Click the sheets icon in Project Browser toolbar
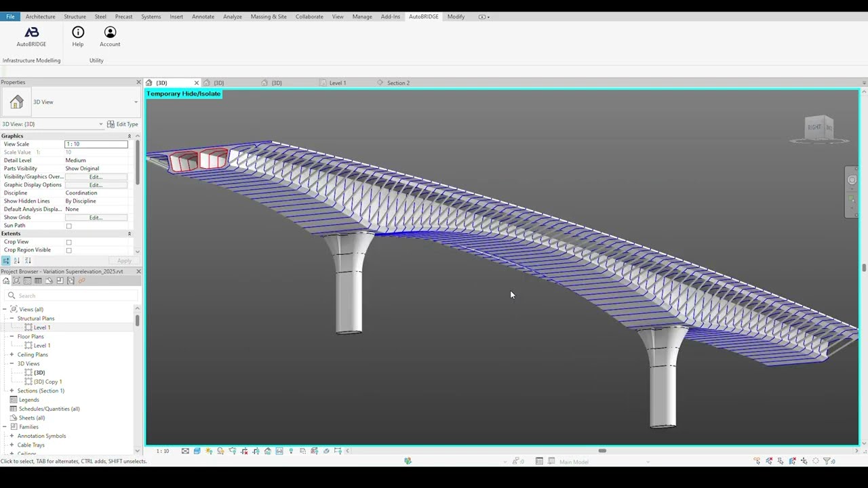 49,281
